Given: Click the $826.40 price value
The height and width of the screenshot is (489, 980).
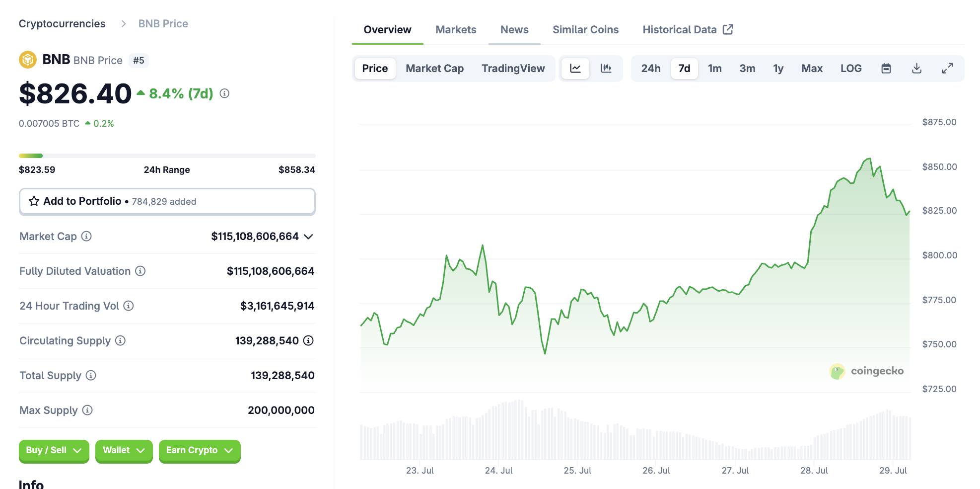Looking at the screenshot, I should pyautogui.click(x=75, y=93).
